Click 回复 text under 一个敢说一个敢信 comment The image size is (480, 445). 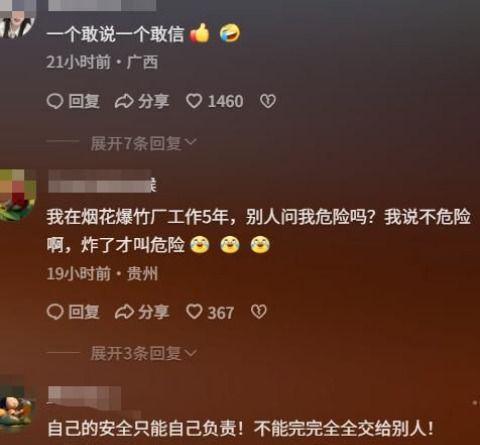[x=84, y=101]
